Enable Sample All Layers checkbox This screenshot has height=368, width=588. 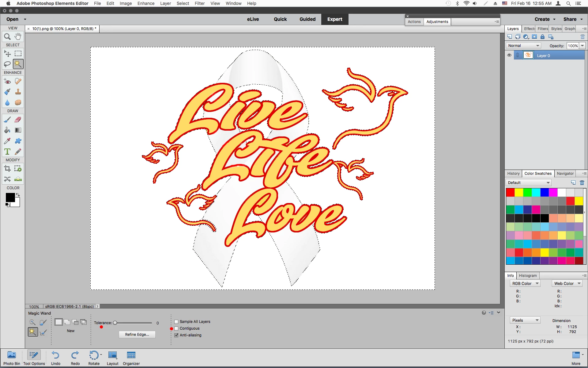click(x=176, y=322)
